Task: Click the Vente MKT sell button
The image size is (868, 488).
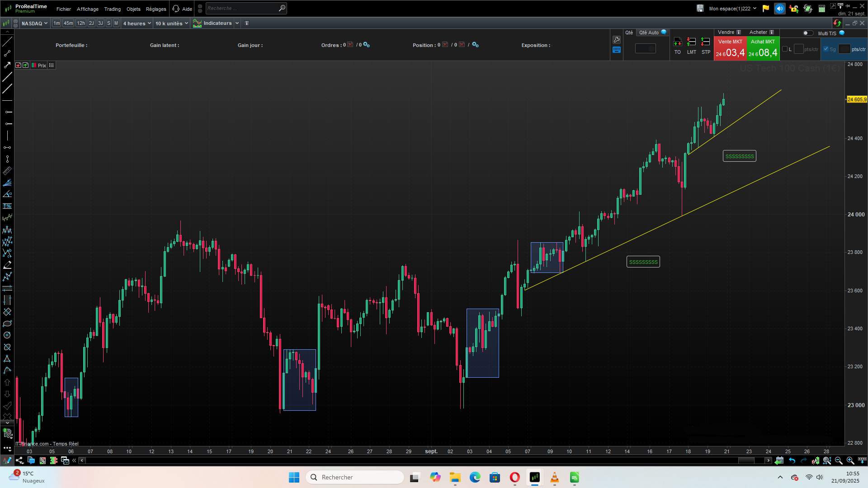Action: click(730, 49)
